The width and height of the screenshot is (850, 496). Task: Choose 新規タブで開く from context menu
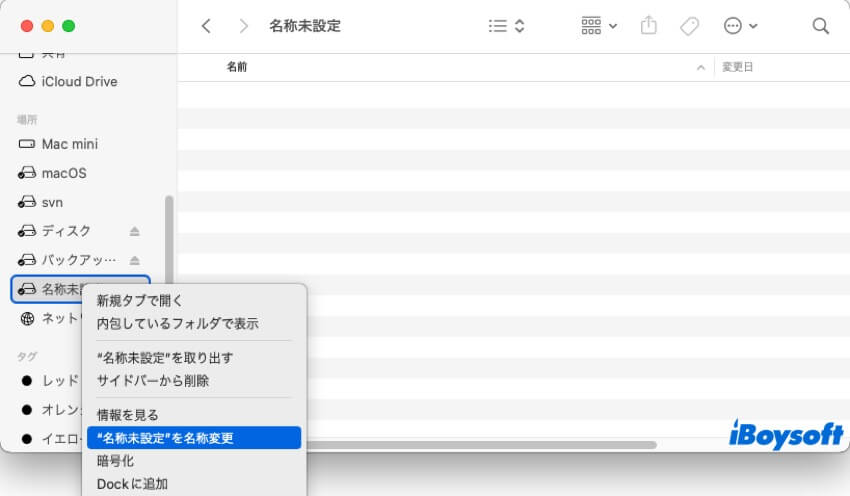[x=140, y=300]
